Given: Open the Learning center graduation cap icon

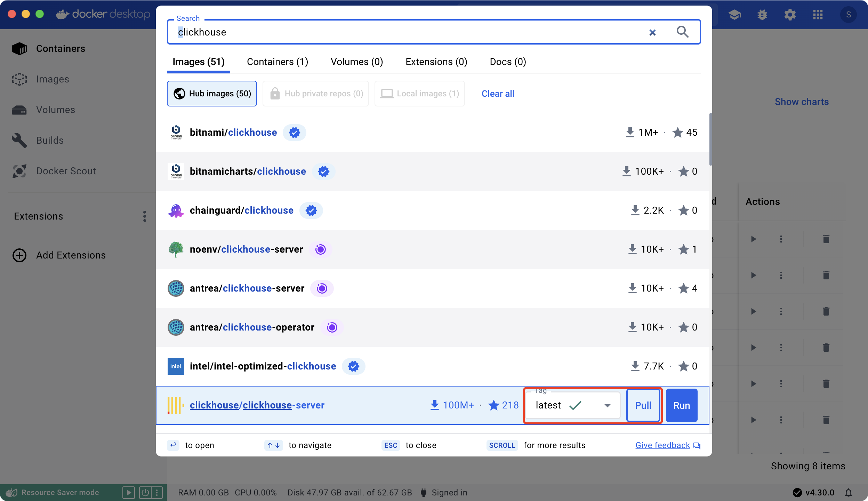Looking at the screenshot, I should [x=734, y=15].
